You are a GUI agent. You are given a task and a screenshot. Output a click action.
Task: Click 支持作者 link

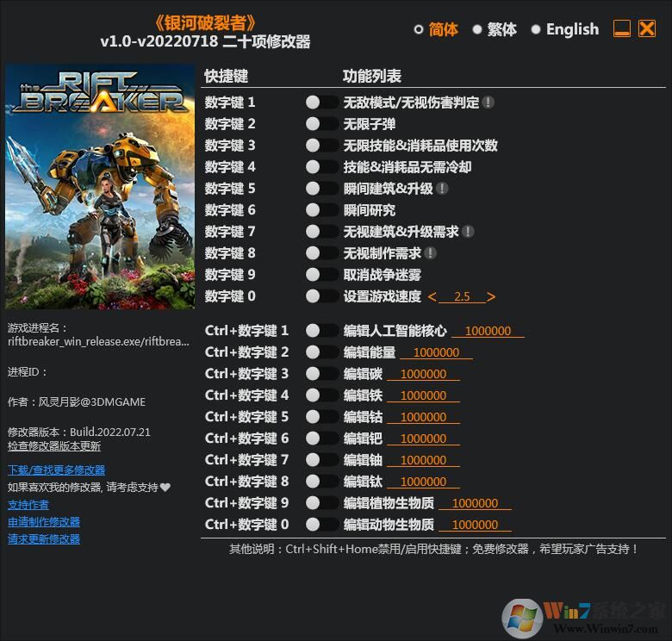tap(28, 504)
